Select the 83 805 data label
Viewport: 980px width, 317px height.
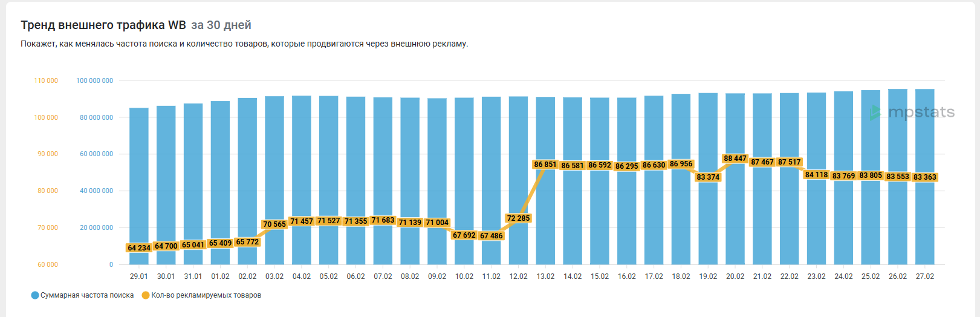coord(871,175)
